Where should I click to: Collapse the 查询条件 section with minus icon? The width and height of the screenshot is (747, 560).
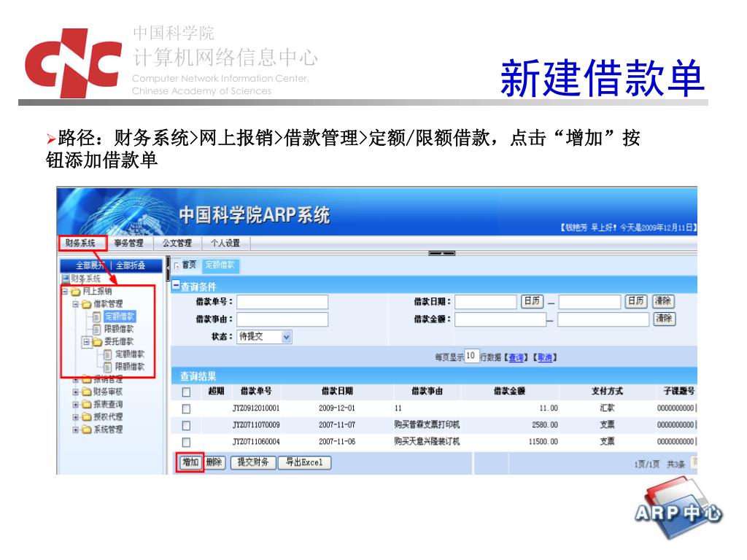[175, 285]
